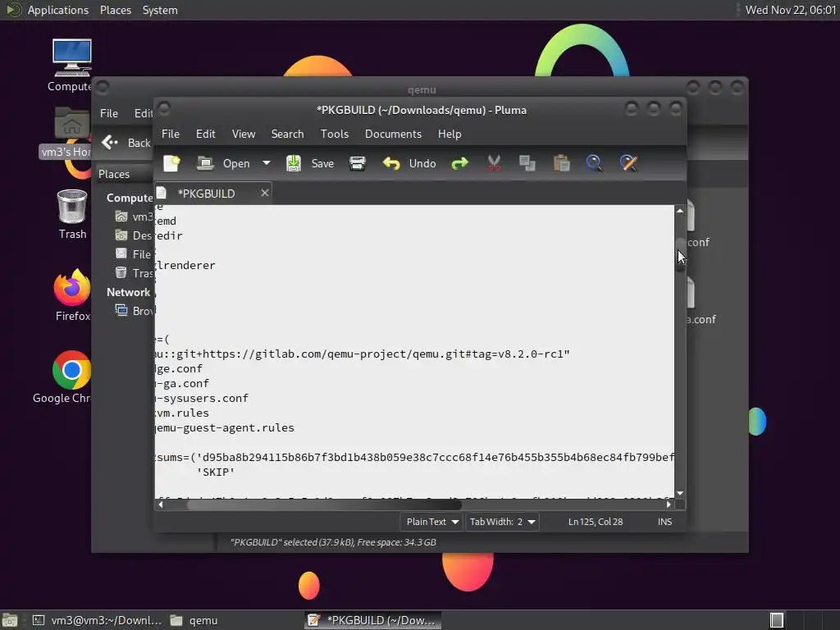The width and height of the screenshot is (840, 630).
Task: Click the Ln 125, Col 28 indicator
Action: [x=596, y=522]
